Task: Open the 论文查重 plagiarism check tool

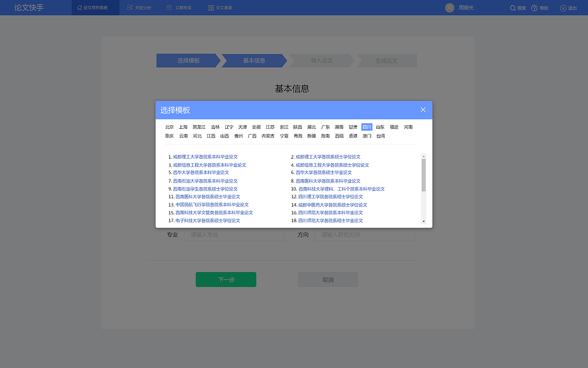Action: tap(220, 7)
